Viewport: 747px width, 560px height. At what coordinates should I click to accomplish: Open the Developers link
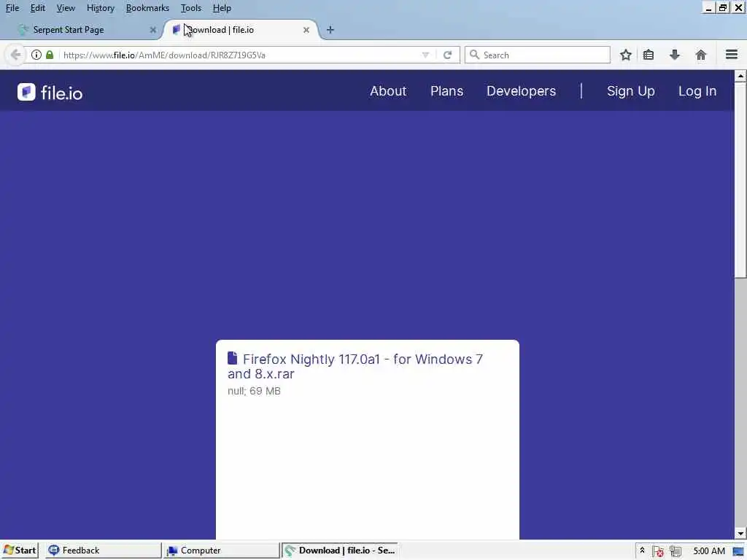[x=521, y=91]
